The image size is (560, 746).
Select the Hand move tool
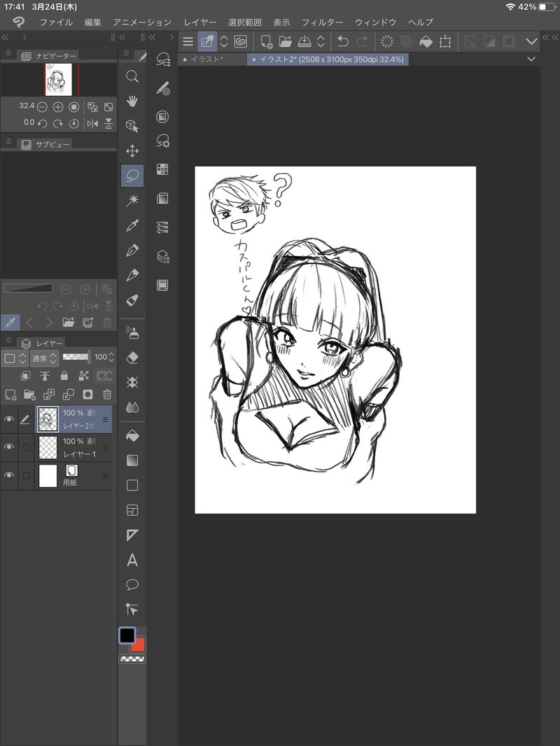click(132, 101)
